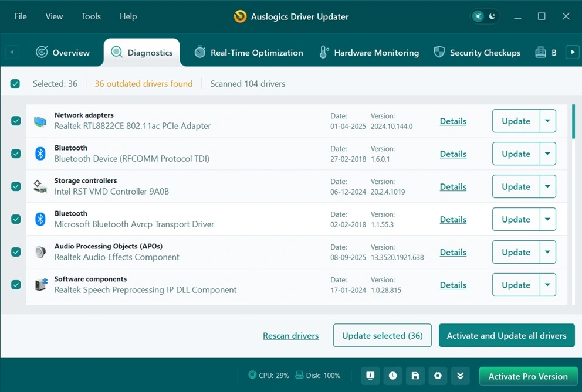Click the Storage controllers device icon
This screenshot has height=392, width=582.
40,186
